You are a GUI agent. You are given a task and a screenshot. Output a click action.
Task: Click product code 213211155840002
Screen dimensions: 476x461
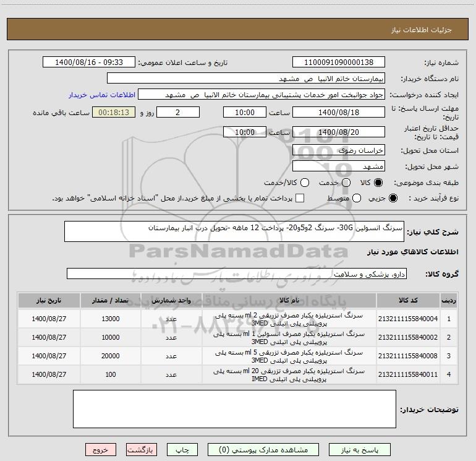click(x=408, y=337)
